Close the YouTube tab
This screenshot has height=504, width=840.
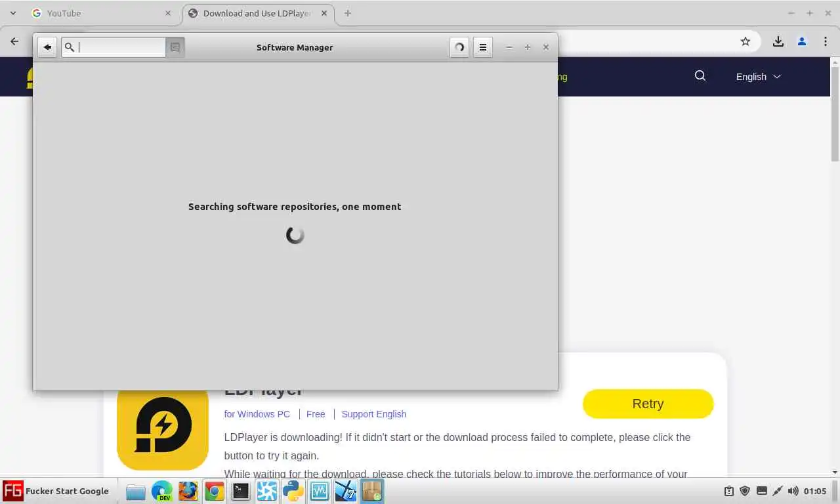(x=167, y=13)
